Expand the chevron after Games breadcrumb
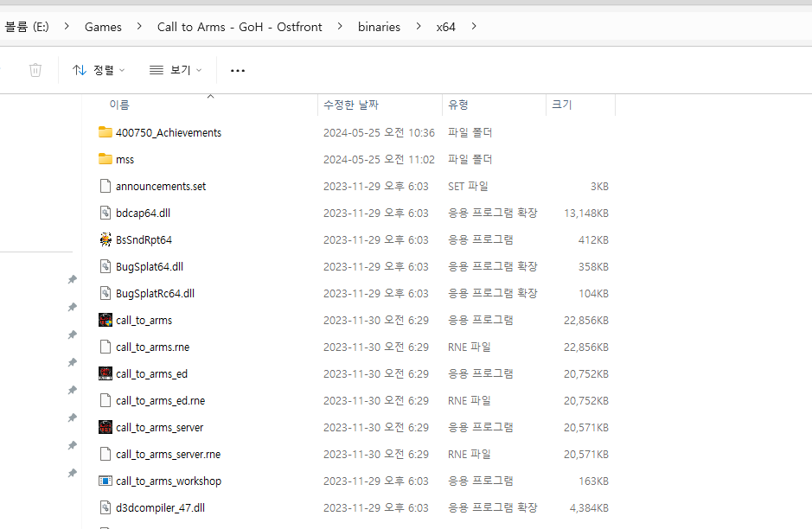Viewport: 812px width, 529px height. (139, 26)
